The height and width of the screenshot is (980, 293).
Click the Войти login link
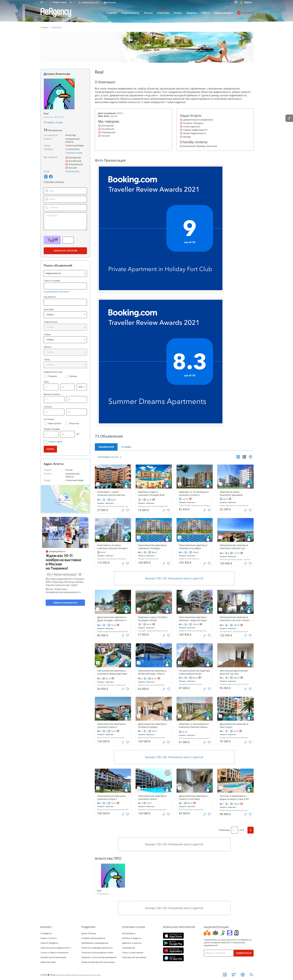[x=248, y=2]
